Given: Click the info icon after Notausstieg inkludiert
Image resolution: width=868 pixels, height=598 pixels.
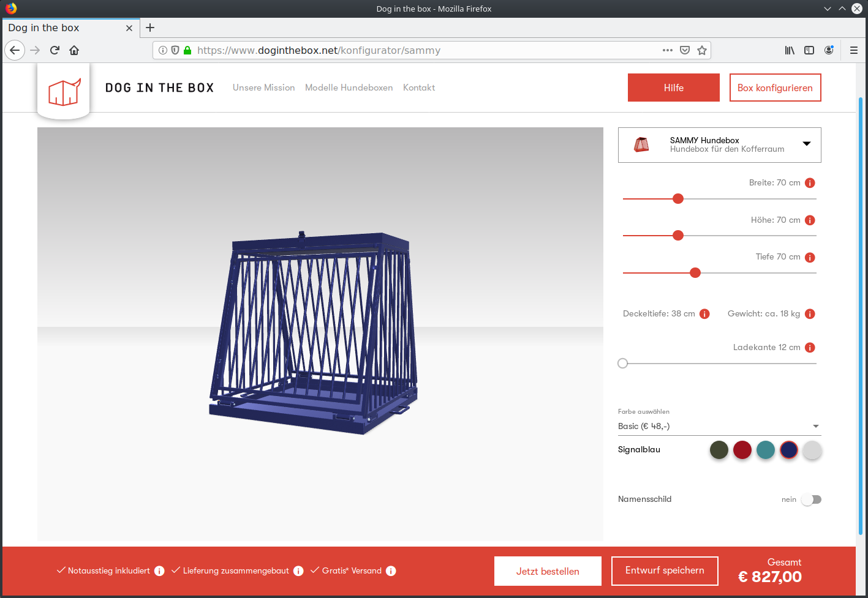Looking at the screenshot, I should (x=159, y=571).
